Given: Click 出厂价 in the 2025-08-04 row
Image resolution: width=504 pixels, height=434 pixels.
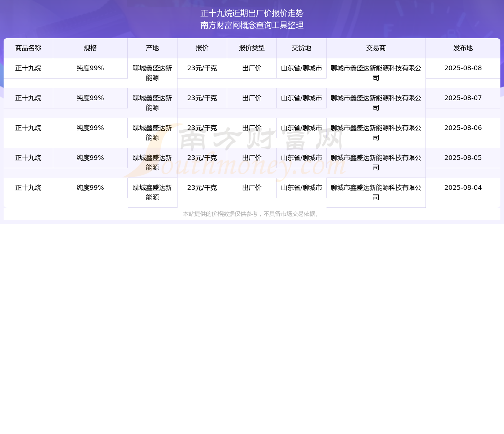Looking at the screenshot, I should pyautogui.click(x=252, y=188).
